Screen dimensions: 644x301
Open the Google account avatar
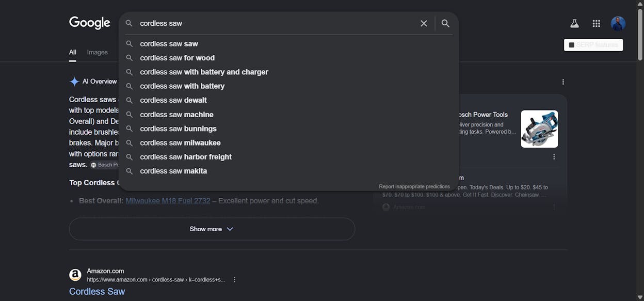[x=618, y=23]
